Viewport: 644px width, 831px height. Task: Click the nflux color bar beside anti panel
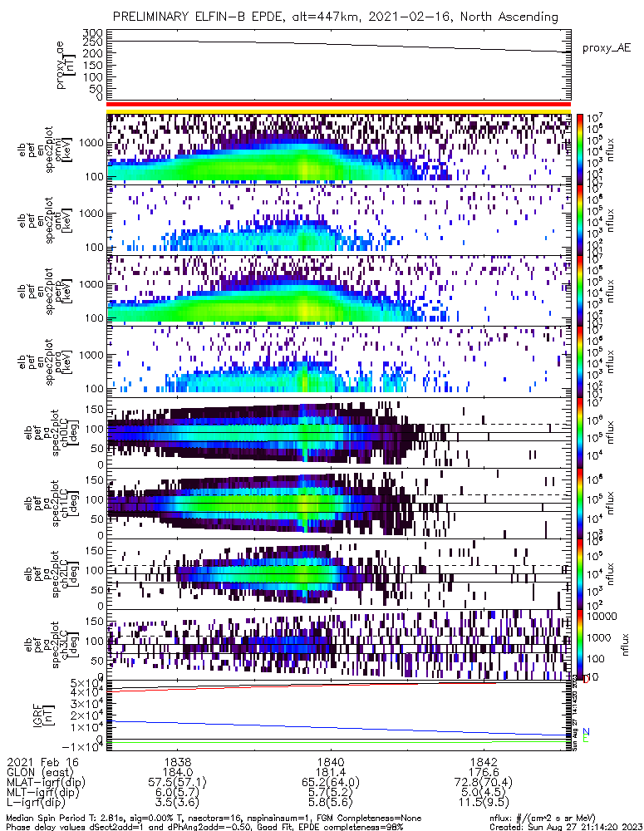(x=580, y=220)
